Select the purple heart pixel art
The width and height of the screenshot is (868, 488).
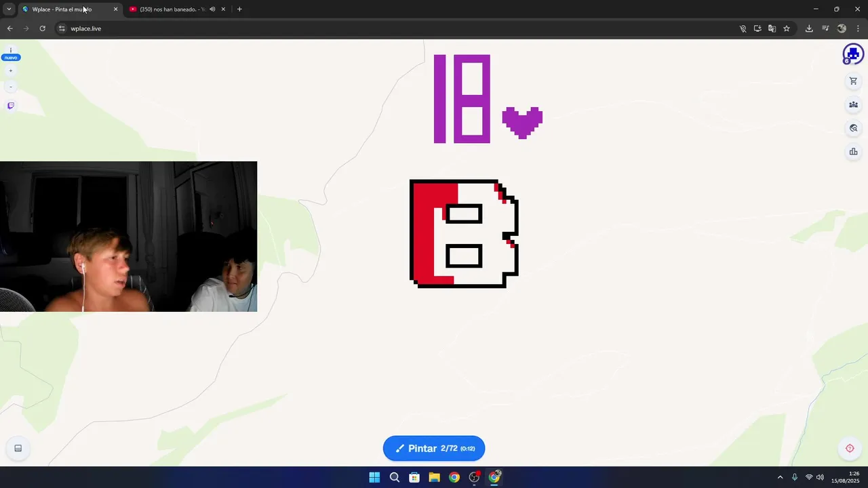click(x=522, y=123)
